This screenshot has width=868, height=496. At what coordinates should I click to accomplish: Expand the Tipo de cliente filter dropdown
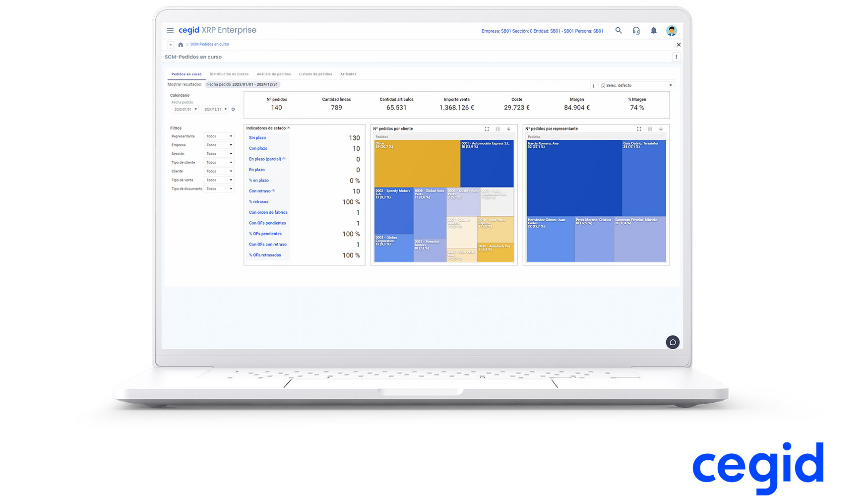tap(219, 163)
